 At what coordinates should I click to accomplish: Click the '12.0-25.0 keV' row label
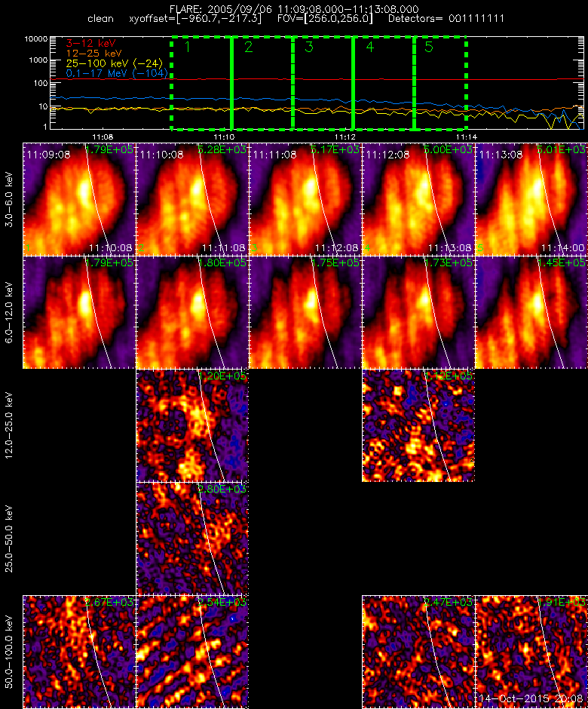pyautogui.click(x=9, y=425)
